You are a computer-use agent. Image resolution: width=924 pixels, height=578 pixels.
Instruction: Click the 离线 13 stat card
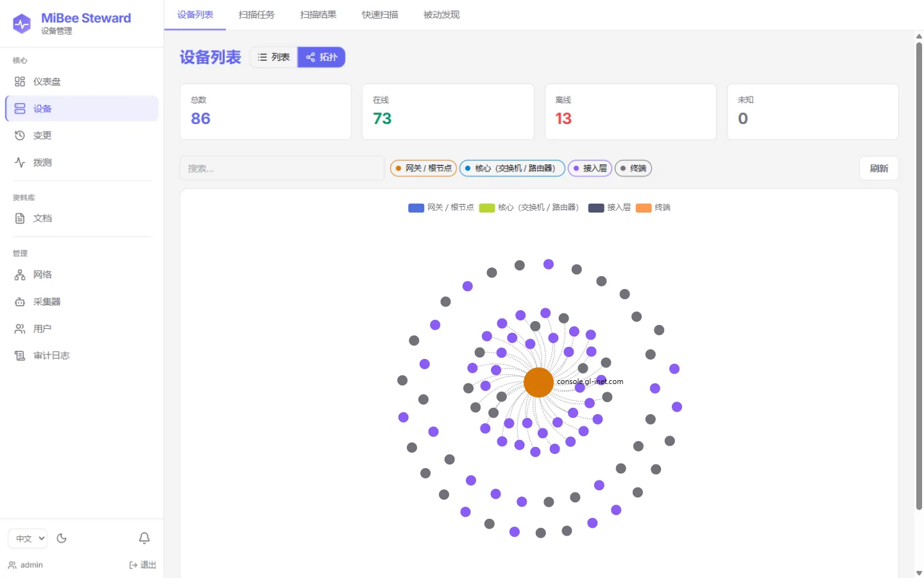point(631,112)
